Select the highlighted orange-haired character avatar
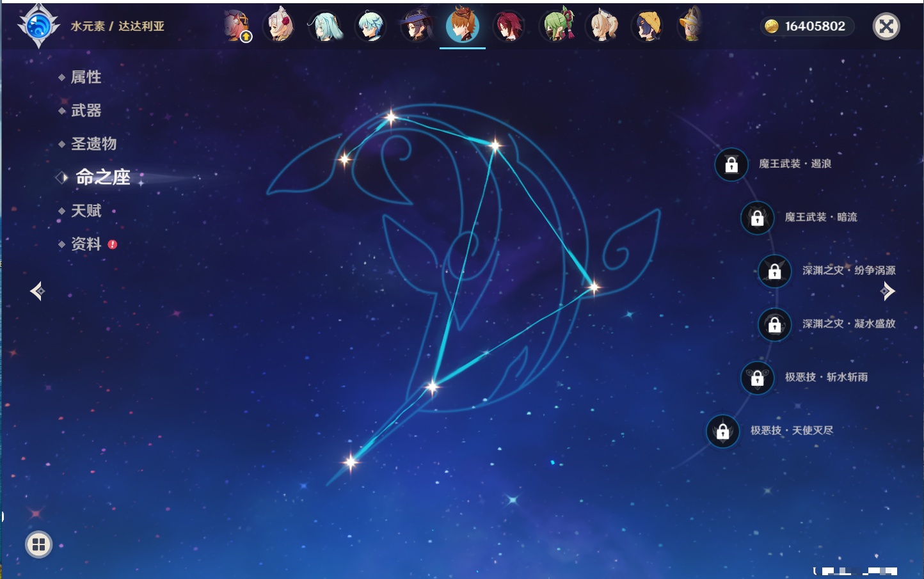This screenshot has height=579, width=924. (463, 26)
